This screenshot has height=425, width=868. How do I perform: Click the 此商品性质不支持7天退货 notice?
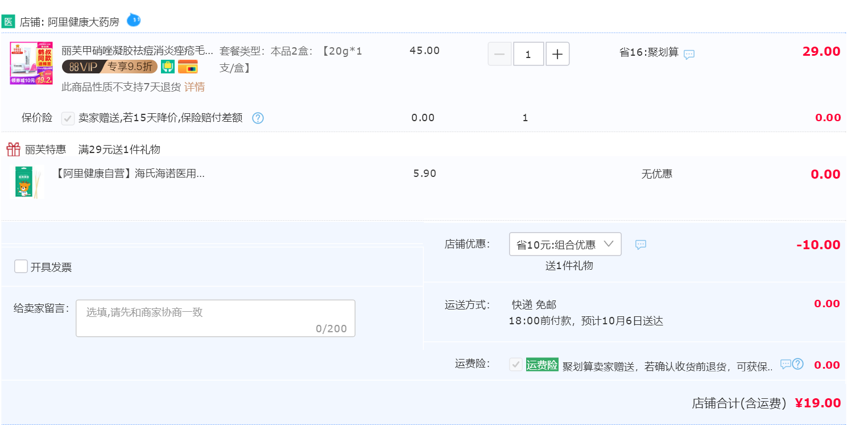coord(121,87)
